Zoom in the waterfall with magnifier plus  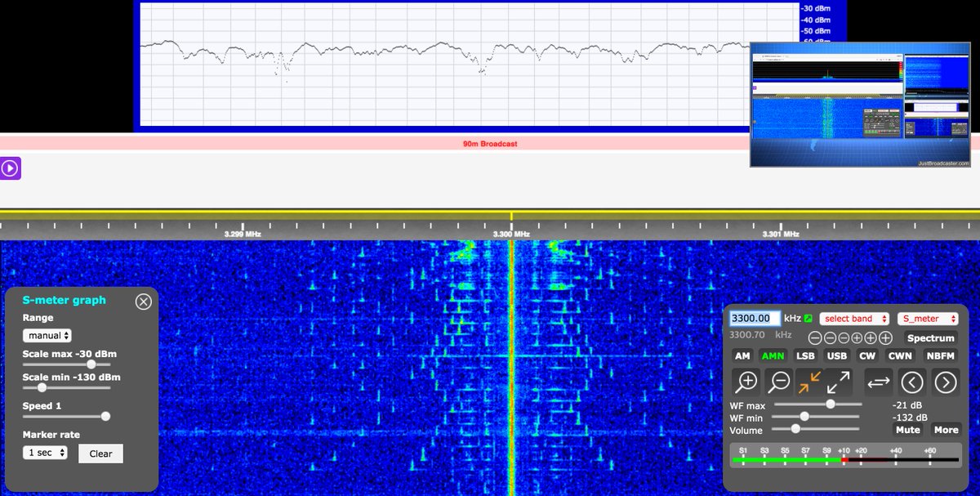pyautogui.click(x=747, y=382)
